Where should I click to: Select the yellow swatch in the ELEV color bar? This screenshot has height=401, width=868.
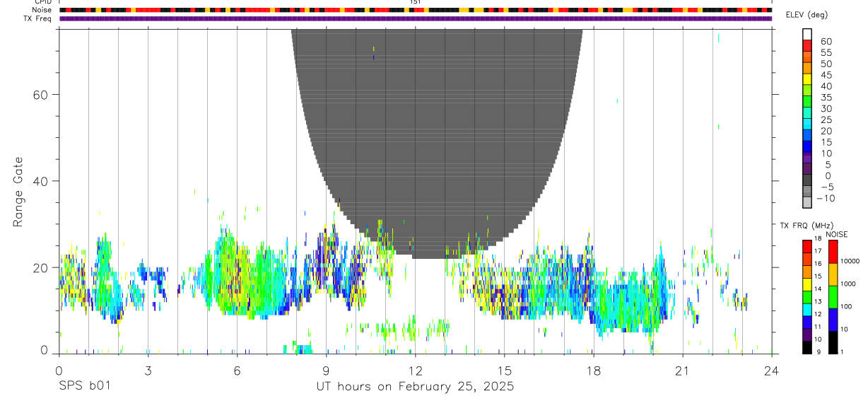(807, 79)
